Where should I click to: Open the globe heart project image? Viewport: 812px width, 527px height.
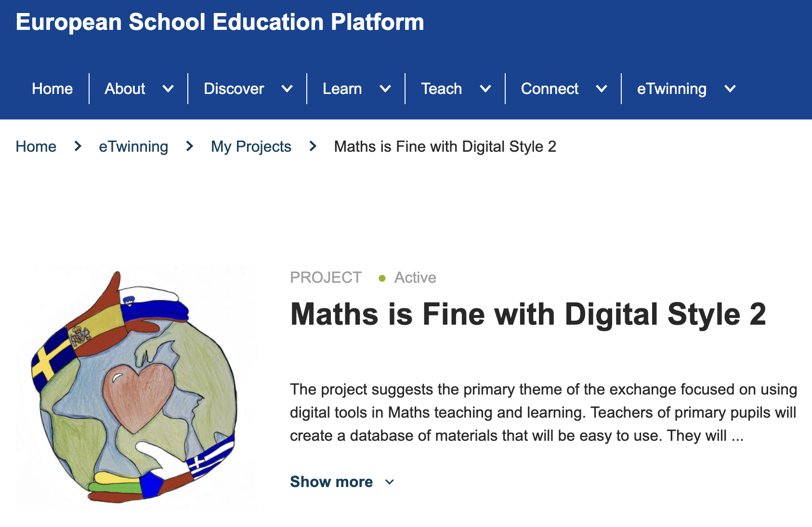coord(137,387)
